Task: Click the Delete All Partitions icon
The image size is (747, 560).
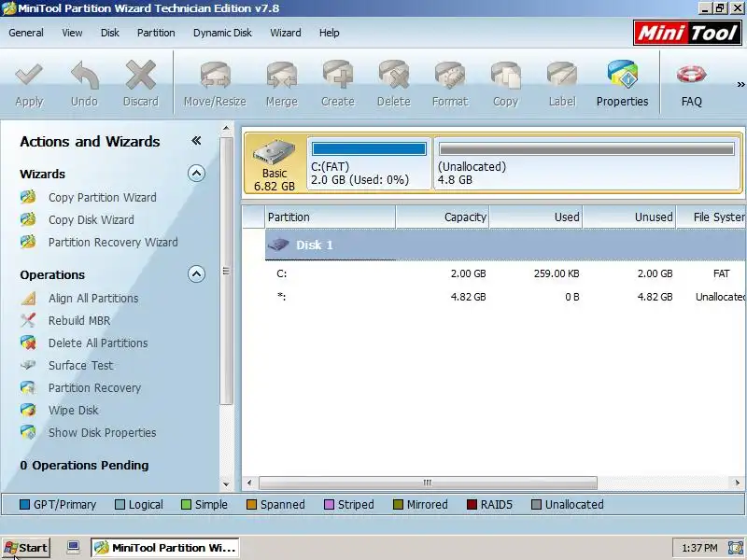Action: (28, 343)
